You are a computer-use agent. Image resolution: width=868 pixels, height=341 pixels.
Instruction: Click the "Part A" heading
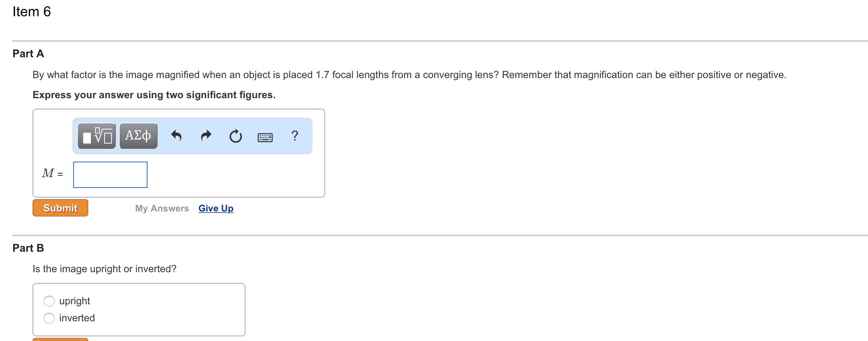coord(28,54)
